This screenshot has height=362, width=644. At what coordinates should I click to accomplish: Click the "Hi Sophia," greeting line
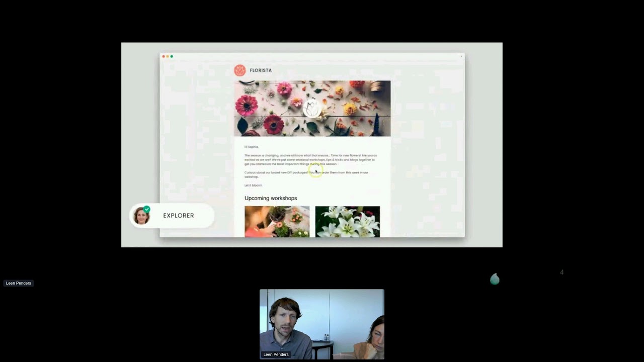pos(252,147)
